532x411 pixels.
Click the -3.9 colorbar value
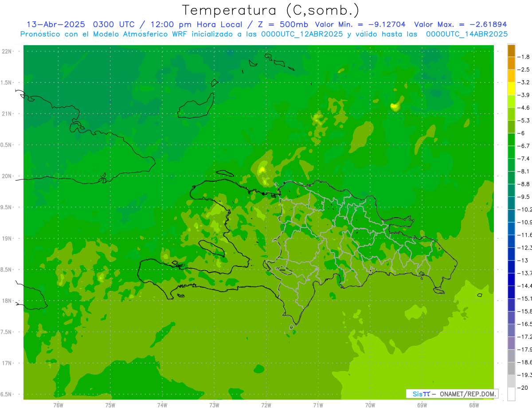click(x=524, y=95)
